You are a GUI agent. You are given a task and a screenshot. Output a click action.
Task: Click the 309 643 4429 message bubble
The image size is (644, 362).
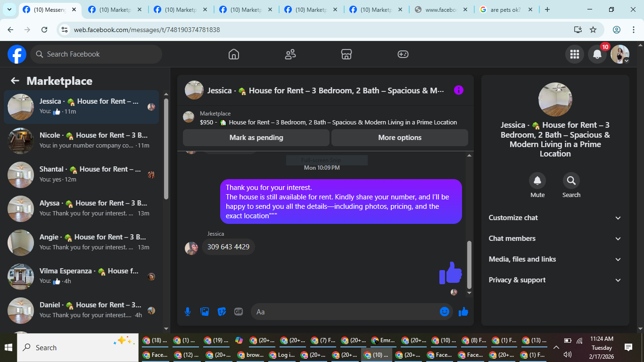tap(228, 247)
